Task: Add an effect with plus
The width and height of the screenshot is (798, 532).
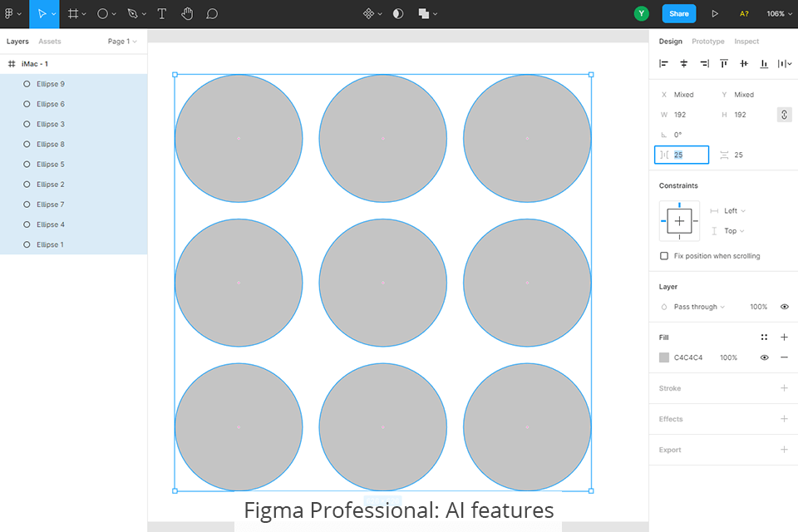Action: 784,419
